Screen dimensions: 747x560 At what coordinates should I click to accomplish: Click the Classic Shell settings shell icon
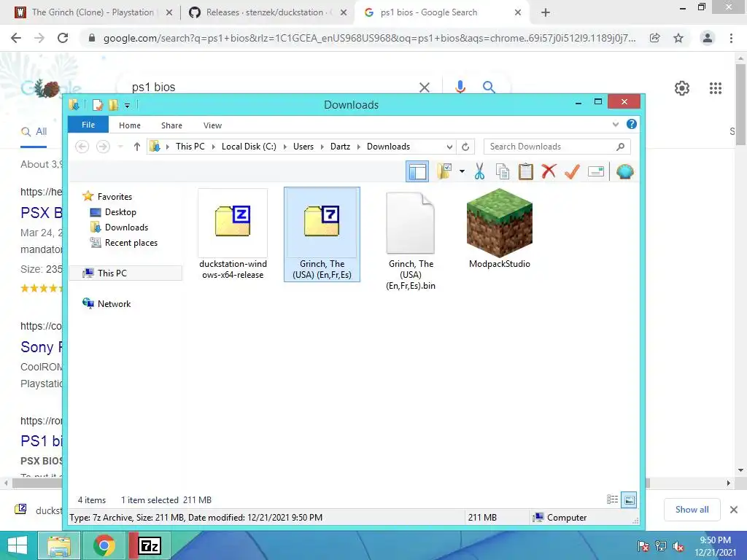pos(624,171)
